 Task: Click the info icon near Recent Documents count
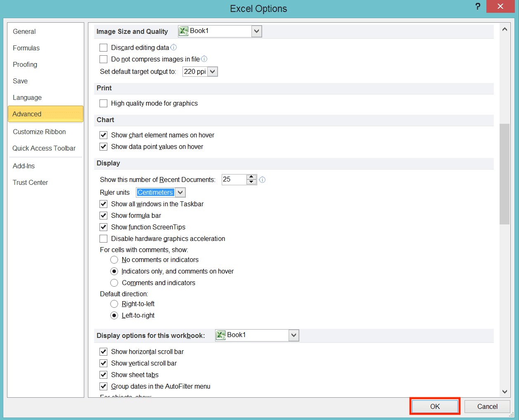(x=262, y=179)
